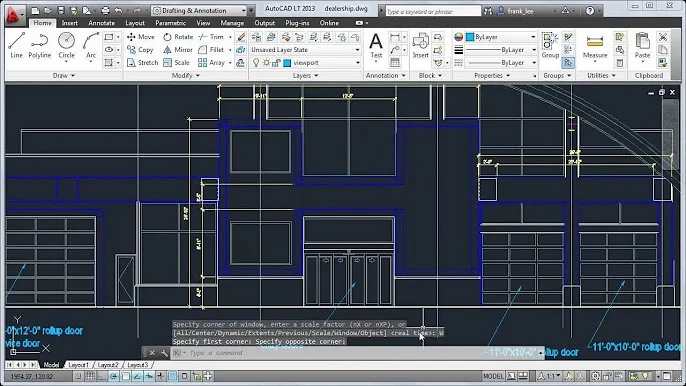686x386 pixels.
Task: Expand the Draw panel
Action: click(64, 75)
